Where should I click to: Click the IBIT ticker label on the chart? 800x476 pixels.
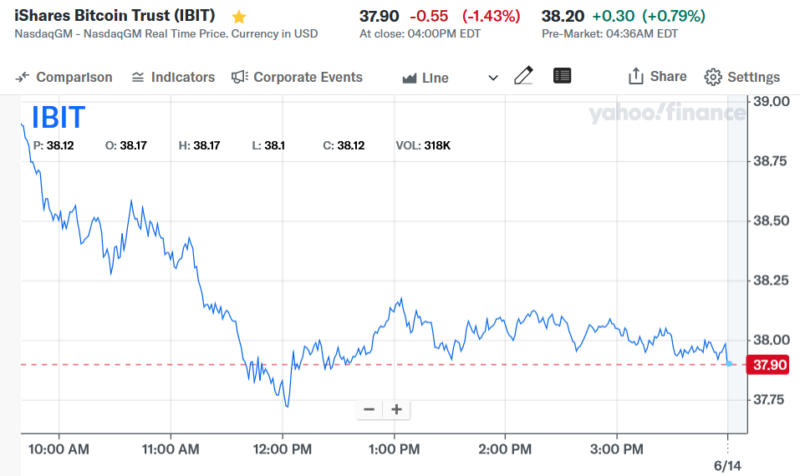coord(59,118)
